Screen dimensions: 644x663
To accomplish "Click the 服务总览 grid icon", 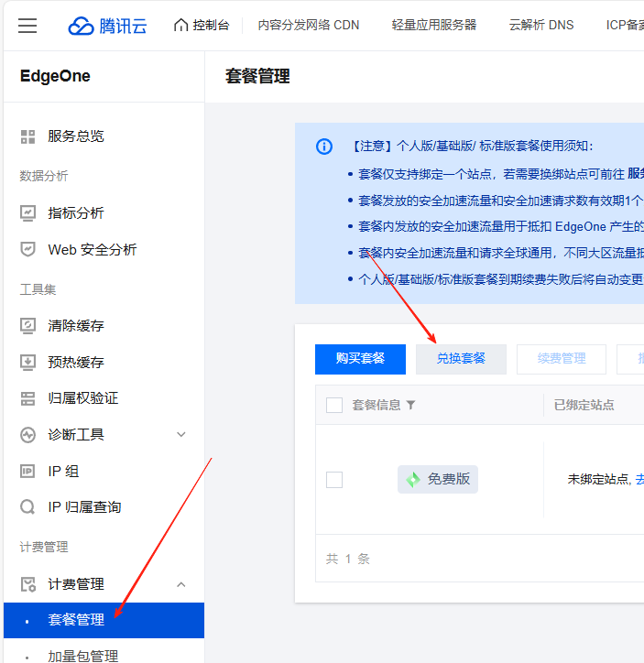I will (28, 136).
